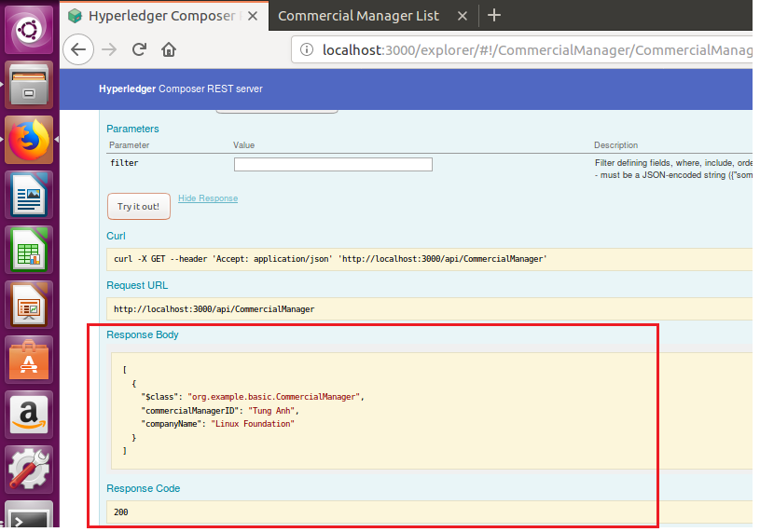Switch to the Hyperledger Composer tab

[165, 16]
